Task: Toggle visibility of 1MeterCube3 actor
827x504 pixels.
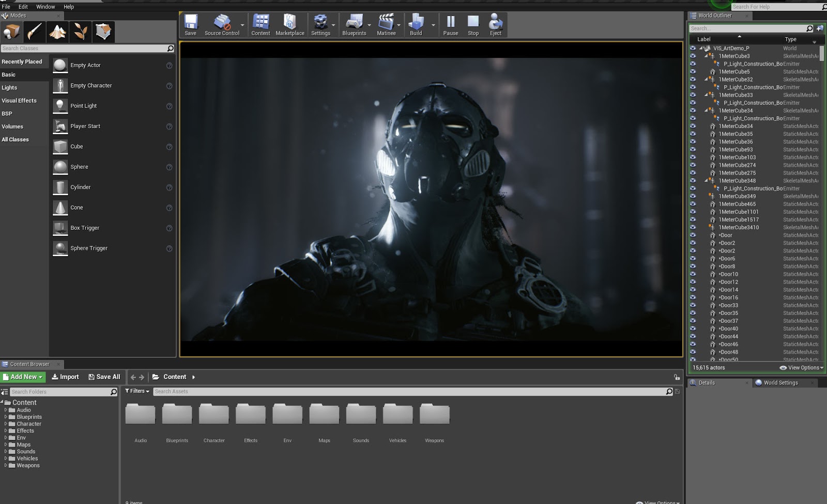Action: 693,56
